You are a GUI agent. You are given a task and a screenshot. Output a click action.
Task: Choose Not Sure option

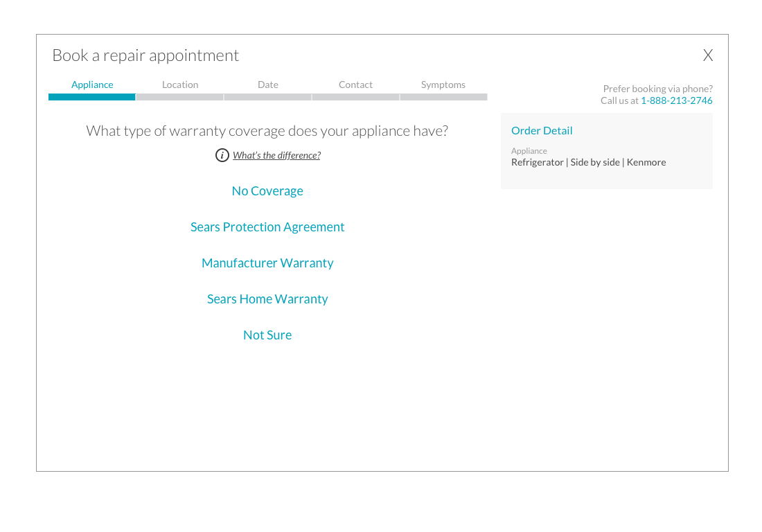click(267, 335)
